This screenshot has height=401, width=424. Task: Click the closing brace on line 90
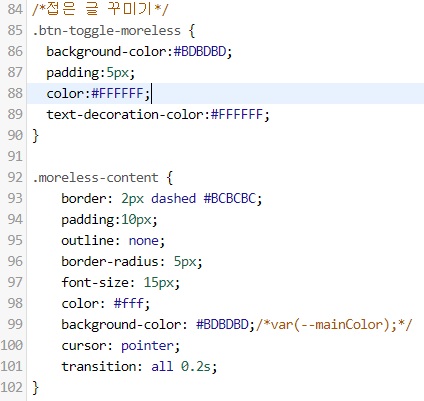point(36,136)
